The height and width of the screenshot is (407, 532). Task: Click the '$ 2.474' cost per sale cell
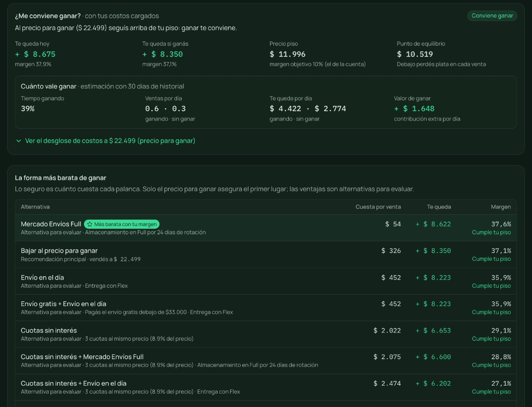(x=387, y=383)
